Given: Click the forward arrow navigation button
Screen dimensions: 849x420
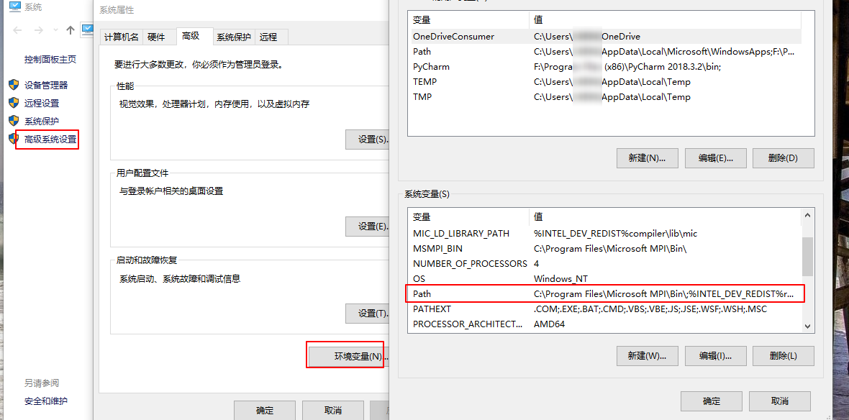Looking at the screenshot, I should point(38,31).
